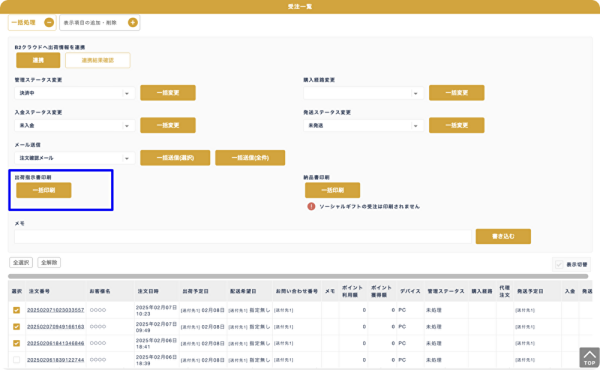Click 注文日時 column header
This screenshot has height=370, width=600.
click(x=148, y=291)
